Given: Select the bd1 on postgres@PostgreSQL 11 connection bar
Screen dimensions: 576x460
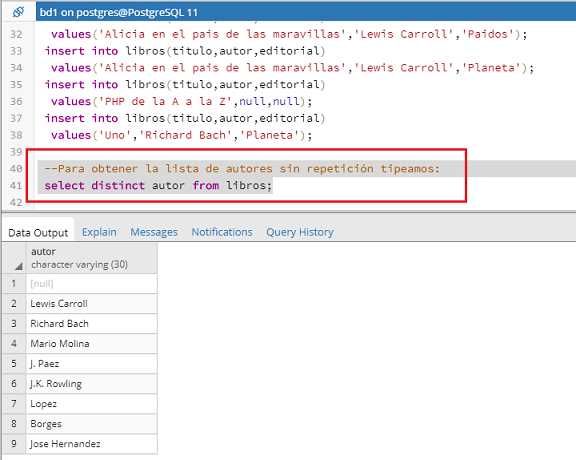Looking at the screenshot, I should pos(306,12).
